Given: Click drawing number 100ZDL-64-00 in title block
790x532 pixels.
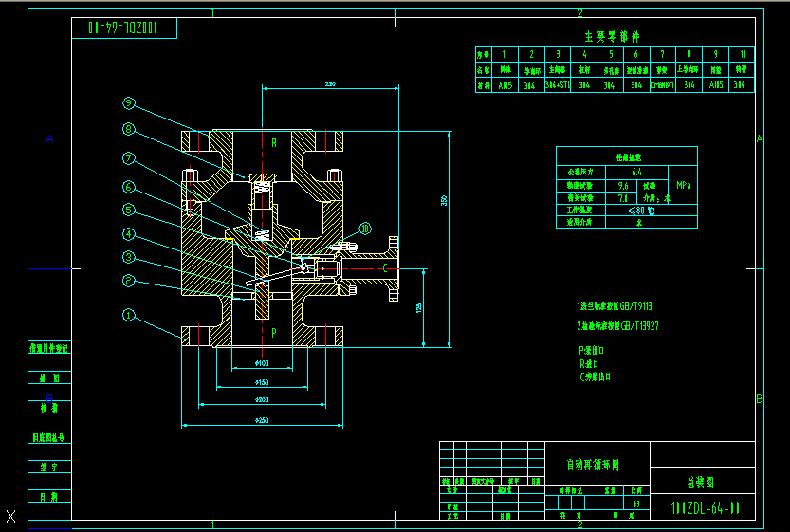Looking at the screenshot, I should (x=704, y=507).
